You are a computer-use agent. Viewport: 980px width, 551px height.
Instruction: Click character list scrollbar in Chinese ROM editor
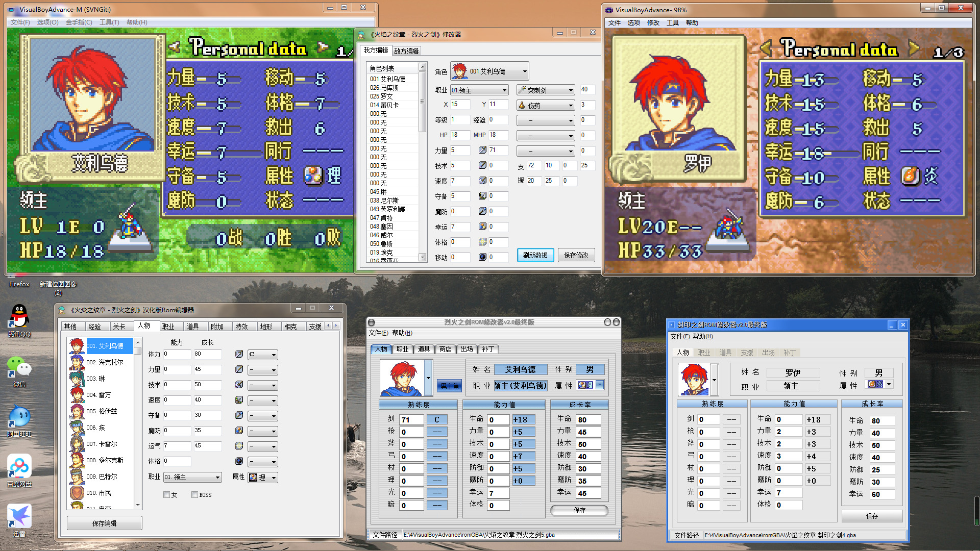[137, 423]
